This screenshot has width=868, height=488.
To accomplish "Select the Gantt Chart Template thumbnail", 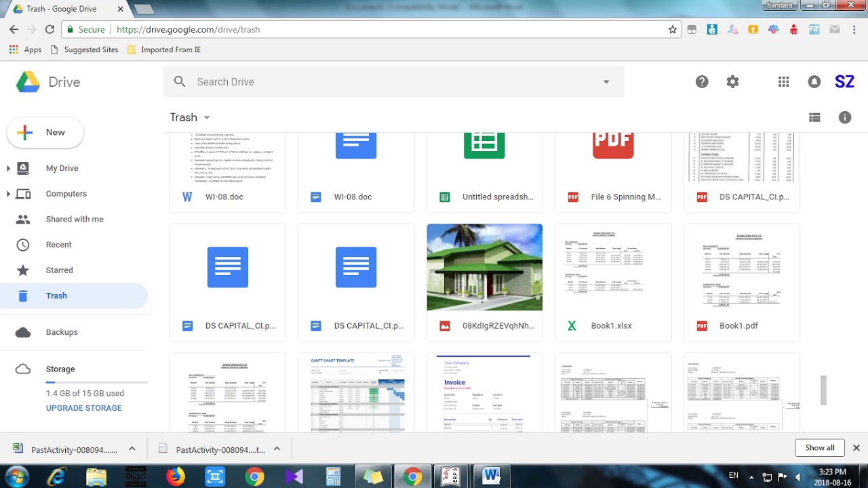I will tap(356, 392).
